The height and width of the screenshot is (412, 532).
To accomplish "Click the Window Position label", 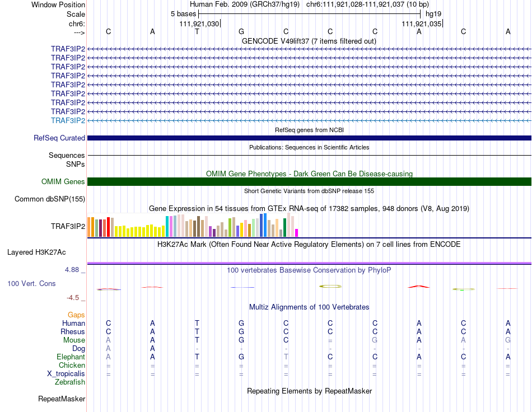I will click(x=58, y=4).
